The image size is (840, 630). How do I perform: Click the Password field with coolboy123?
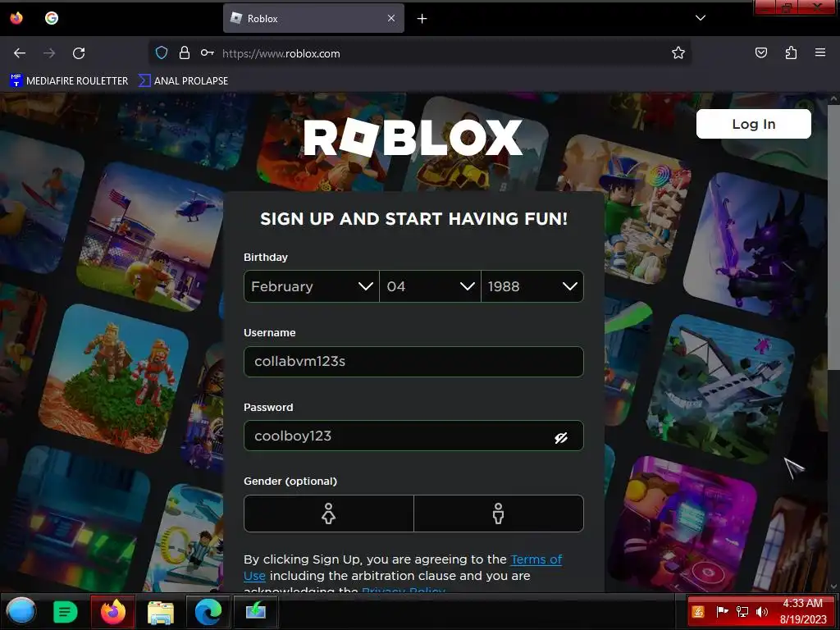(x=413, y=436)
